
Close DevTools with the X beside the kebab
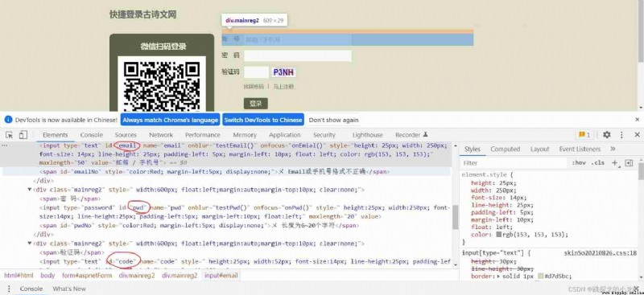[x=637, y=134]
